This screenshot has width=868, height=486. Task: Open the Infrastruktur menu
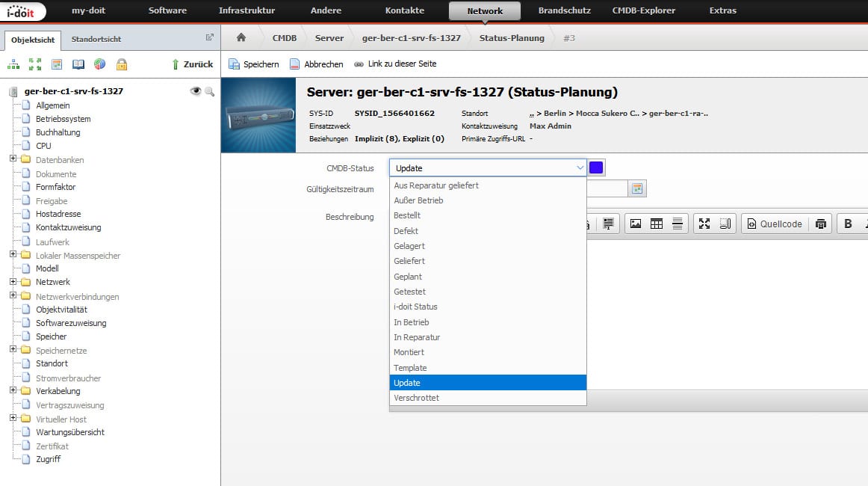tap(247, 10)
